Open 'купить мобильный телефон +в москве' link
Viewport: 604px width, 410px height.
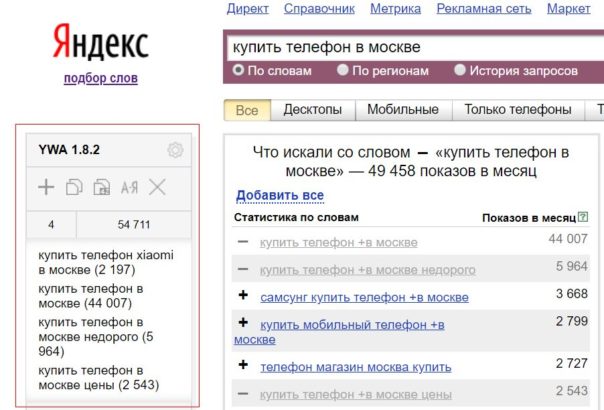point(352,325)
